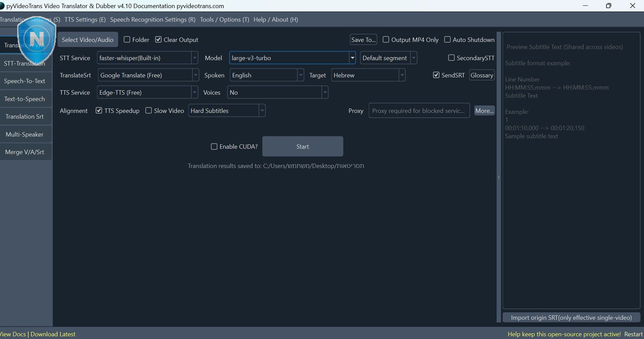The image size is (644, 339).
Task: Open the Glossary button
Action: click(482, 75)
